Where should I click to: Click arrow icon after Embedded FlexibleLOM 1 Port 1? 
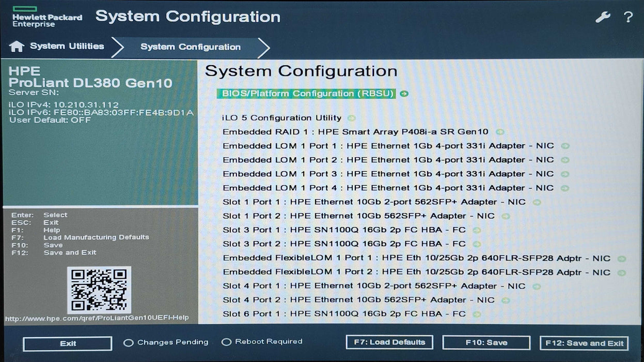pyautogui.click(x=621, y=258)
